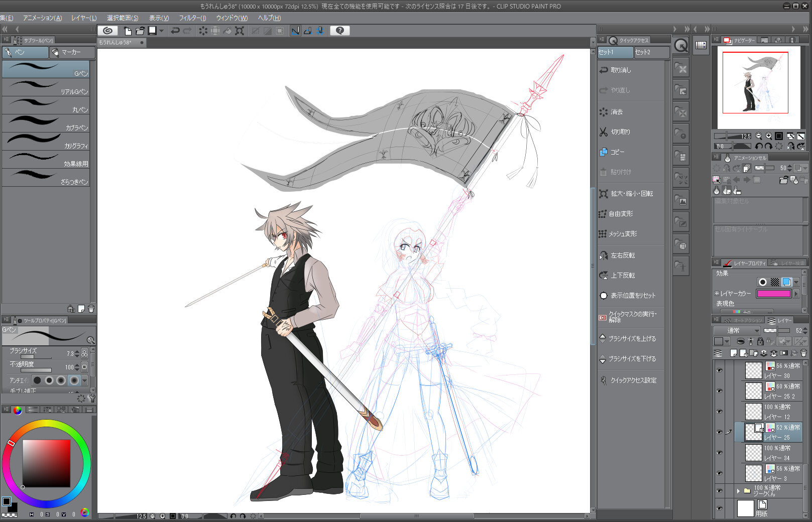Viewport: 812px width, 522px height.
Task: Hide the 用紙 paper layer
Action: [x=719, y=508]
